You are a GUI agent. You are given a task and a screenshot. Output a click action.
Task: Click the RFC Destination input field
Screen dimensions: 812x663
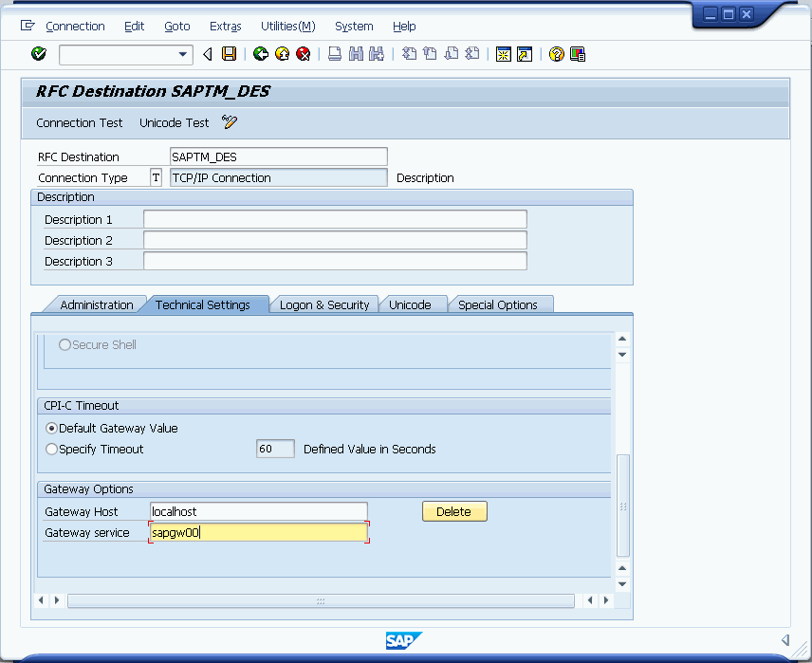coord(279,157)
